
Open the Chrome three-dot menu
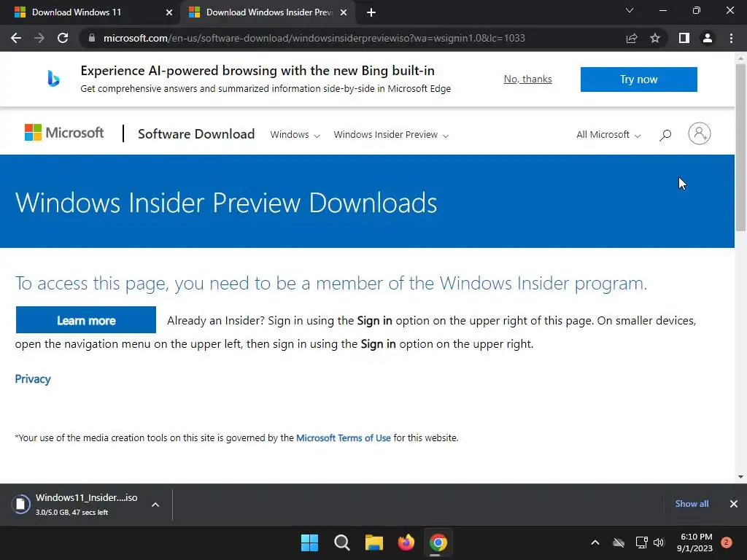731,38
